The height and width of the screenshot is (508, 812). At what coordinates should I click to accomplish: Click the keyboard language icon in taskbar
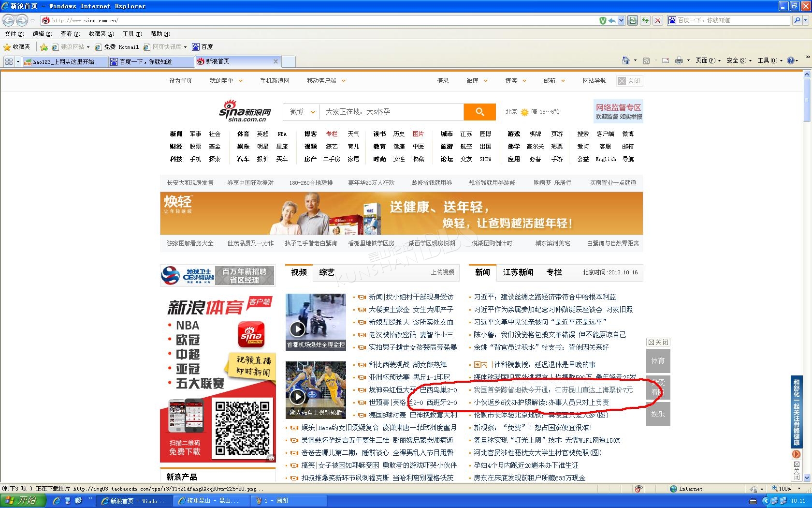click(x=753, y=501)
